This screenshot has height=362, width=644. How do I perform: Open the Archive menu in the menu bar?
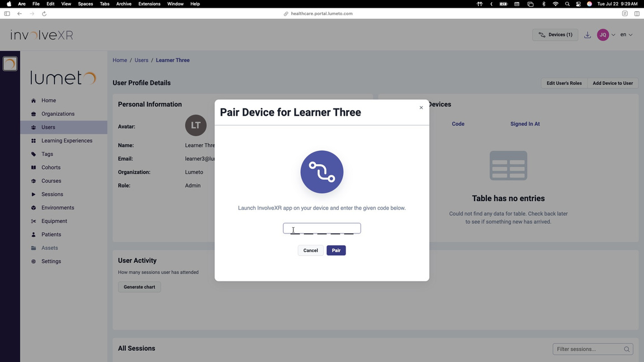tap(124, 4)
